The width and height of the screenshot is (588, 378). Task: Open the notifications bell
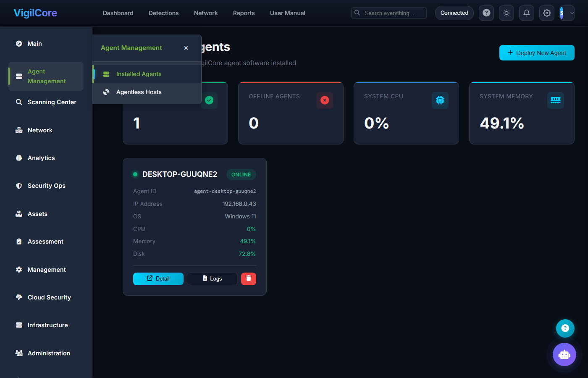527,13
